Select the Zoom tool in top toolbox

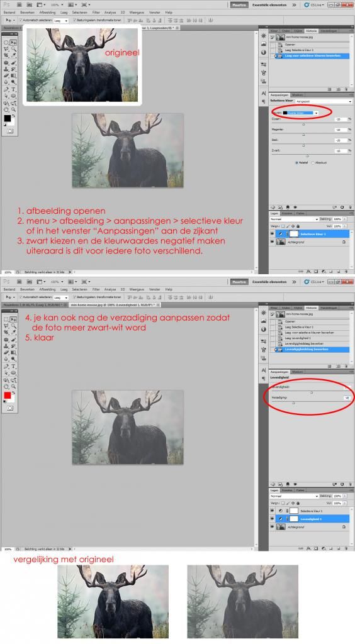tap(14, 109)
